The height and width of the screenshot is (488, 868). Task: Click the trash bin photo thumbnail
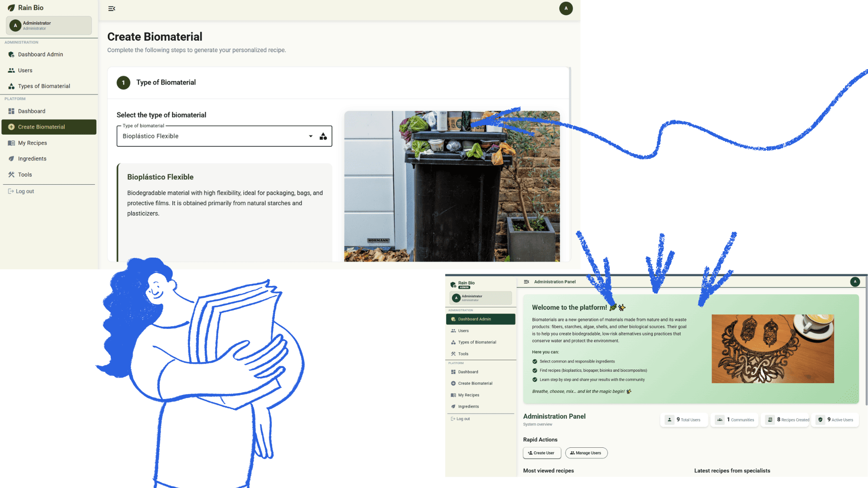click(x=452, y=186)
